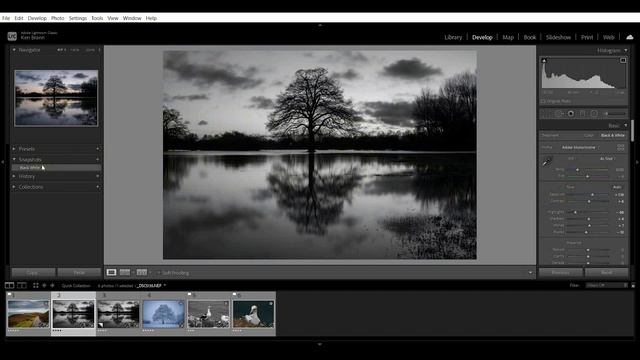This screenshot has height=360, width=640.
Task: Select the Before and After view icon
Action: coord(142,272)
